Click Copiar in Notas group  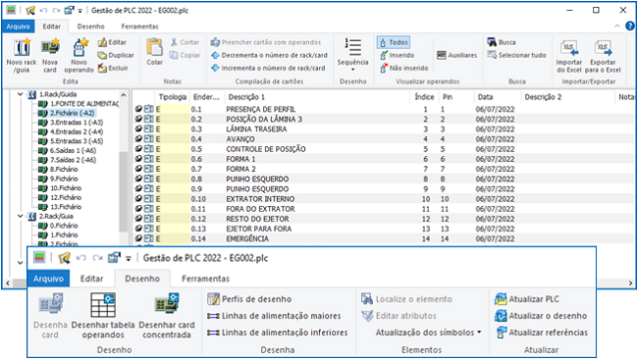[185, 55]
